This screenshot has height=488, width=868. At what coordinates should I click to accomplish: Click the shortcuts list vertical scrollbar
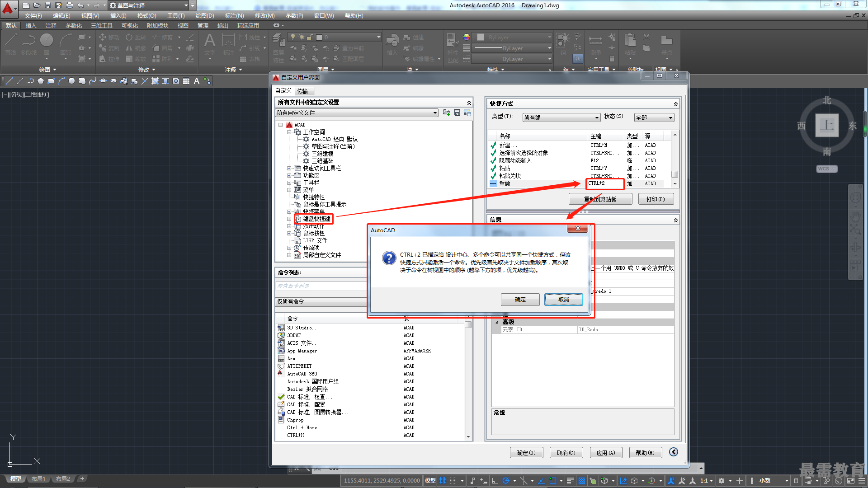tap(675, 160)
